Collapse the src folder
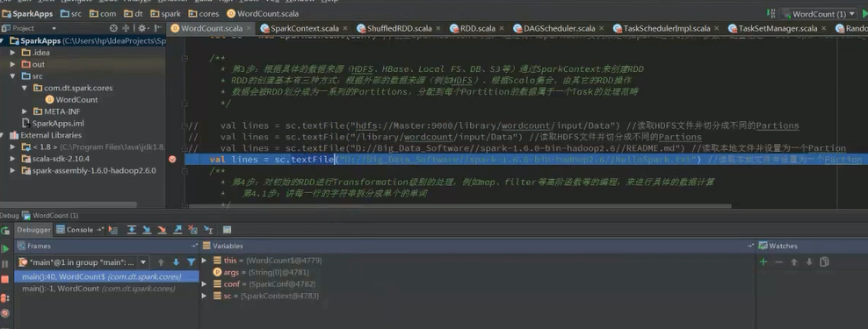 [x=12, y=76]
